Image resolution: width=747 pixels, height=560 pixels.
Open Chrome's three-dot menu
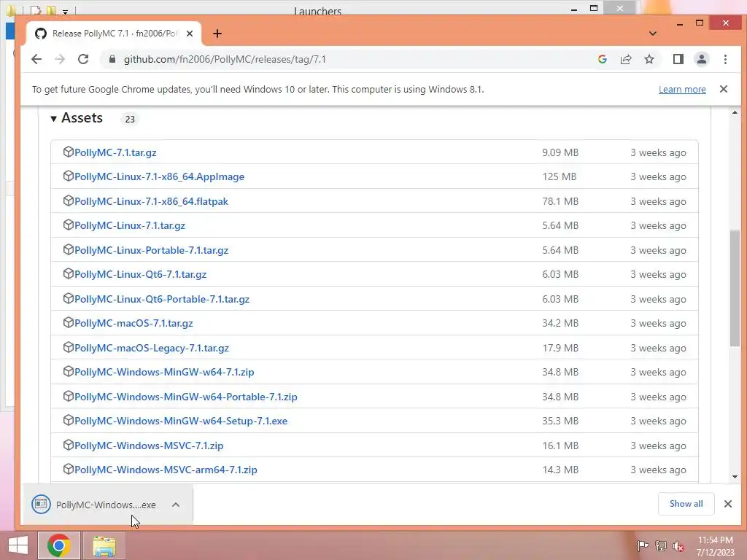point(725,59)
